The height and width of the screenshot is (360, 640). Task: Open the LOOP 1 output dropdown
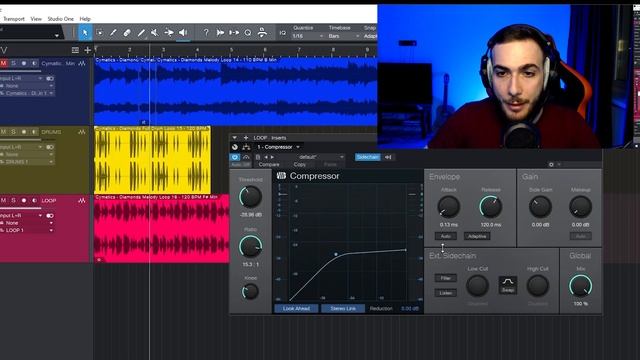[27, 230]
